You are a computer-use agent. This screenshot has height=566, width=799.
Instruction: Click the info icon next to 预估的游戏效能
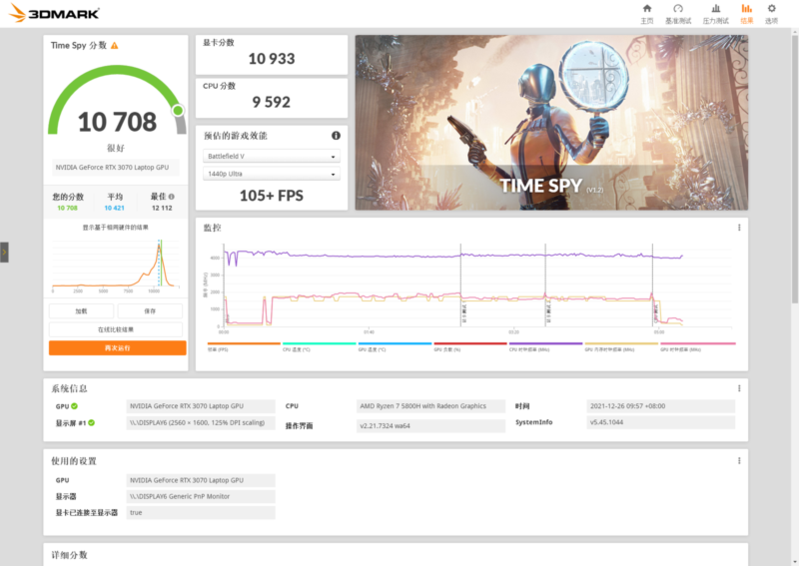(x=336, y=135)
